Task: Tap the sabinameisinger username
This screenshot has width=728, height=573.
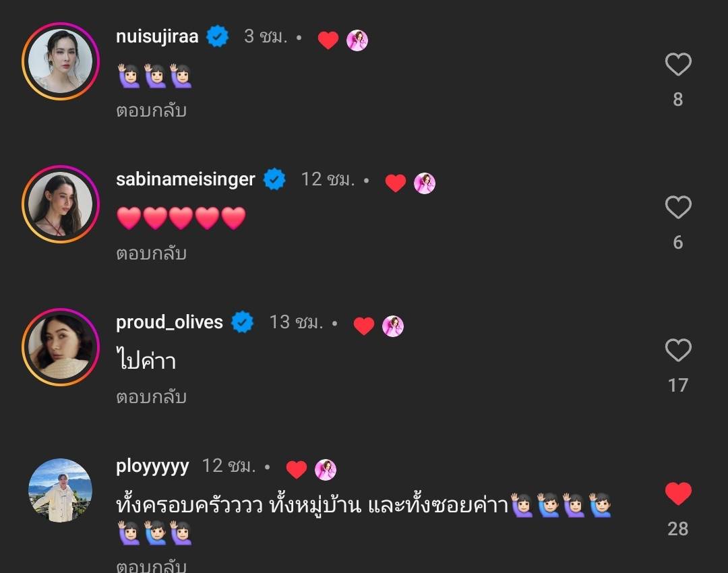Action: (185, 179)
